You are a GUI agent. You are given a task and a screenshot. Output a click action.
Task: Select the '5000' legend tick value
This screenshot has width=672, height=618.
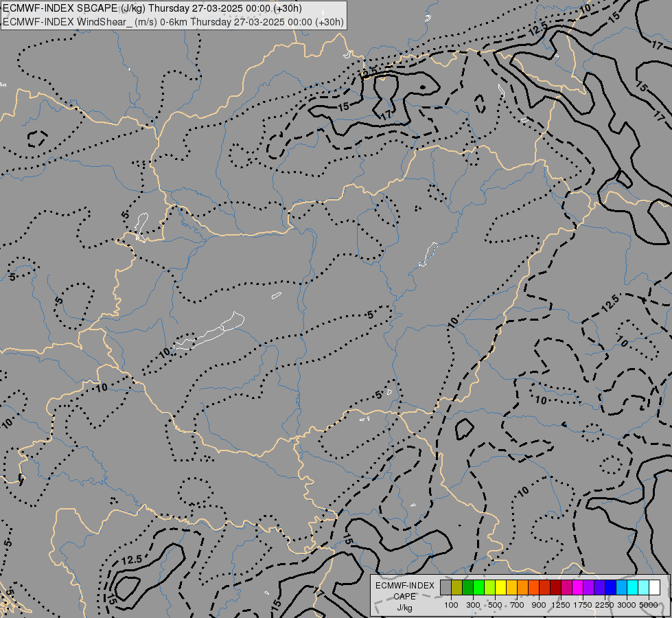pos(649,605)
